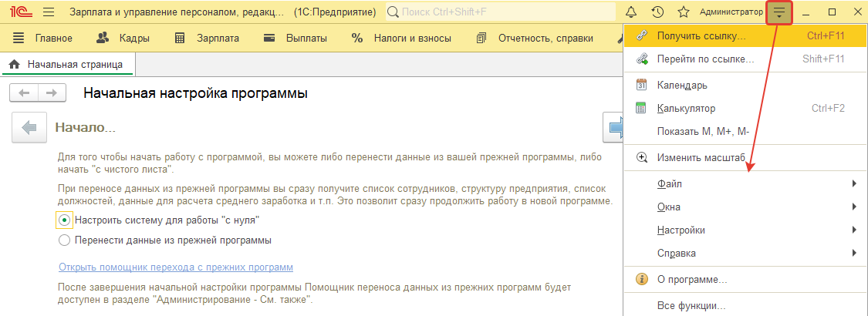
Task: Open the Налоги и взносы section
Action: (401, 39)
